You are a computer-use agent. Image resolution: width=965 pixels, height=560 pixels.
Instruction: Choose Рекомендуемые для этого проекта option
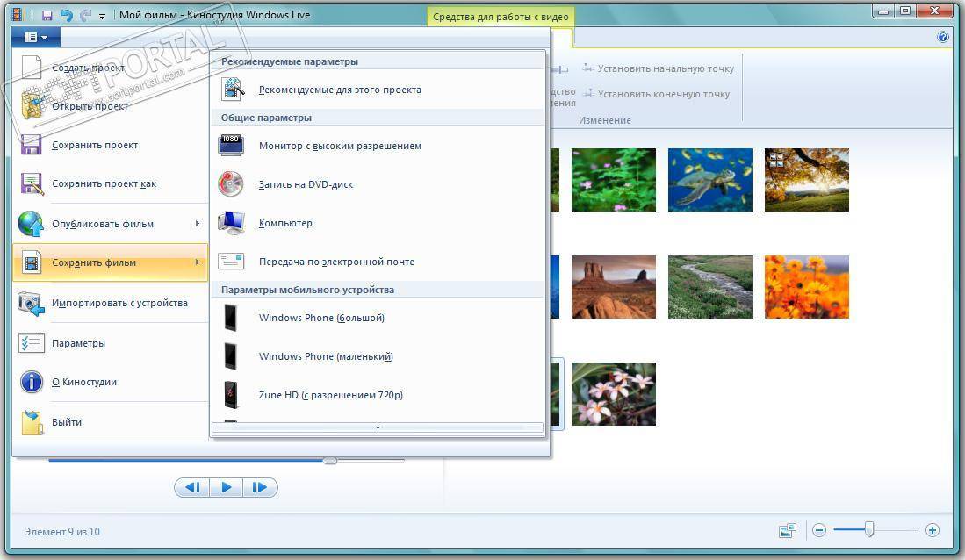(378, 90)
